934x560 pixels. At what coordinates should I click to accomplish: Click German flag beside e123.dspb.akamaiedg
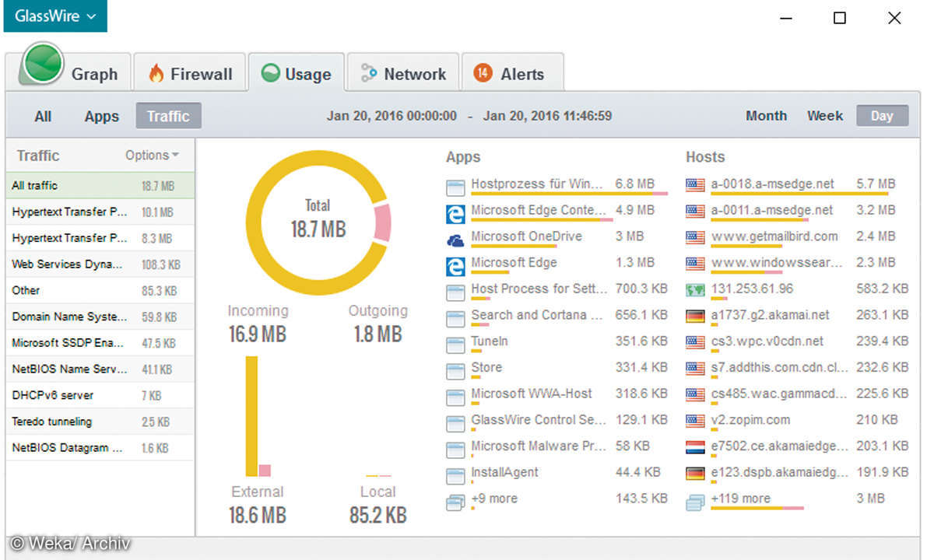tap(695, 473)
